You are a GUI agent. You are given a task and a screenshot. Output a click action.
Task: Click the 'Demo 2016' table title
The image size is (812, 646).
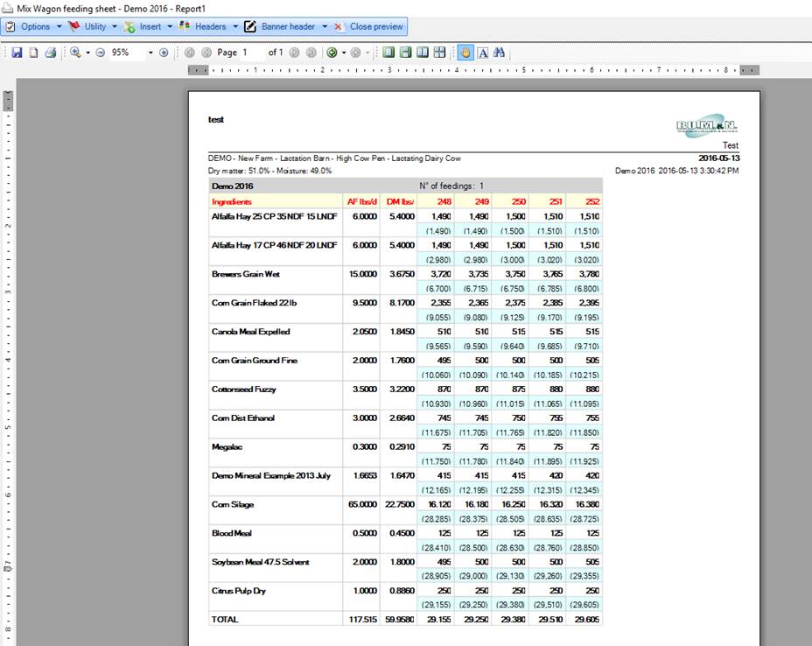pyautogui.click(x=233, y=186)
